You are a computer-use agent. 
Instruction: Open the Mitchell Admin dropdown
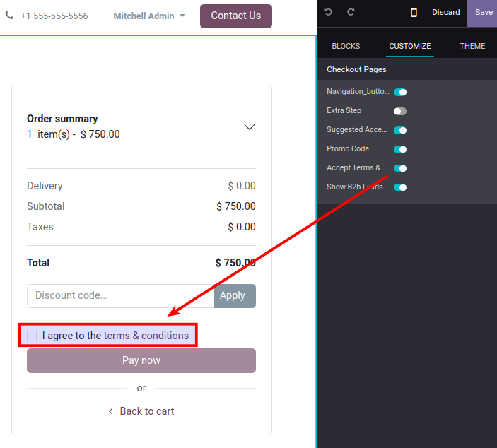149,16
